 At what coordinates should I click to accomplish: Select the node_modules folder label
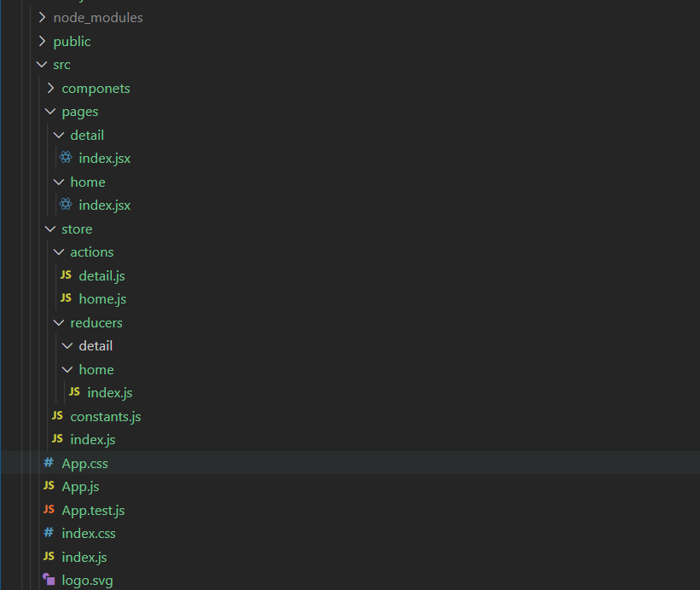98,18
